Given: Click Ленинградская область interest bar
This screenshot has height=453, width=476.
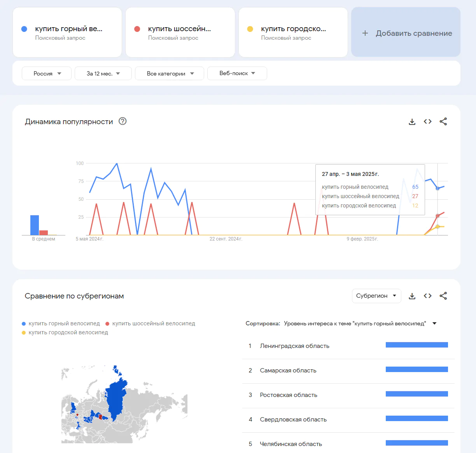Looking at the screenshot, I should [417, 345].
